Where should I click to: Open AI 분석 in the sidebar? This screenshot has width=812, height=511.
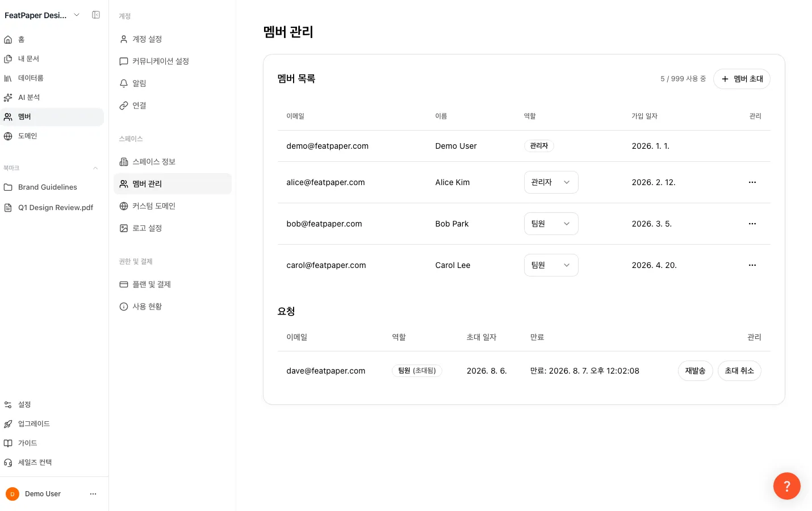(x=52, y=97)
